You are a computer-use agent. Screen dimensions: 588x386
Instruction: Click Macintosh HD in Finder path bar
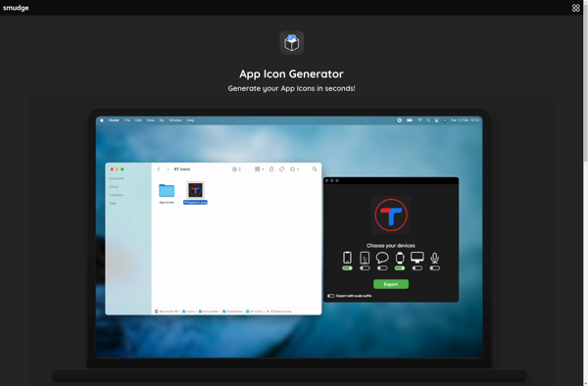click(x=167, y=312)
